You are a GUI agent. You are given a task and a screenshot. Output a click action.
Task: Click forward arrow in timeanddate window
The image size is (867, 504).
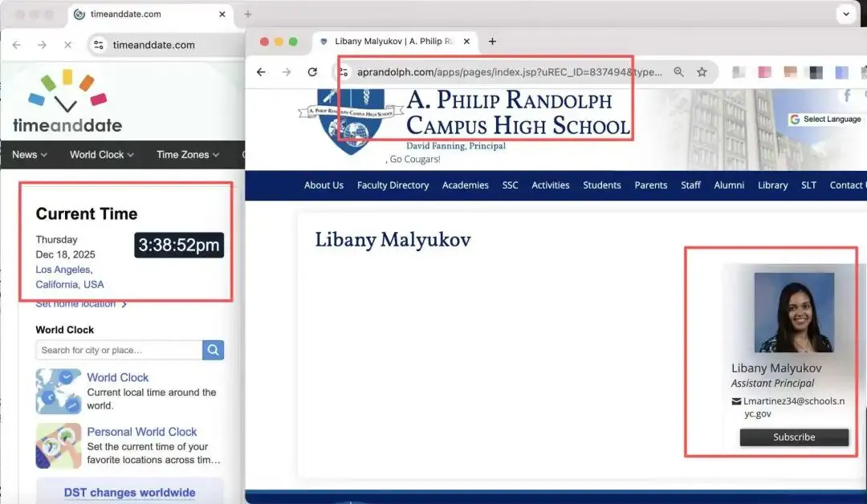coord(42,45)
